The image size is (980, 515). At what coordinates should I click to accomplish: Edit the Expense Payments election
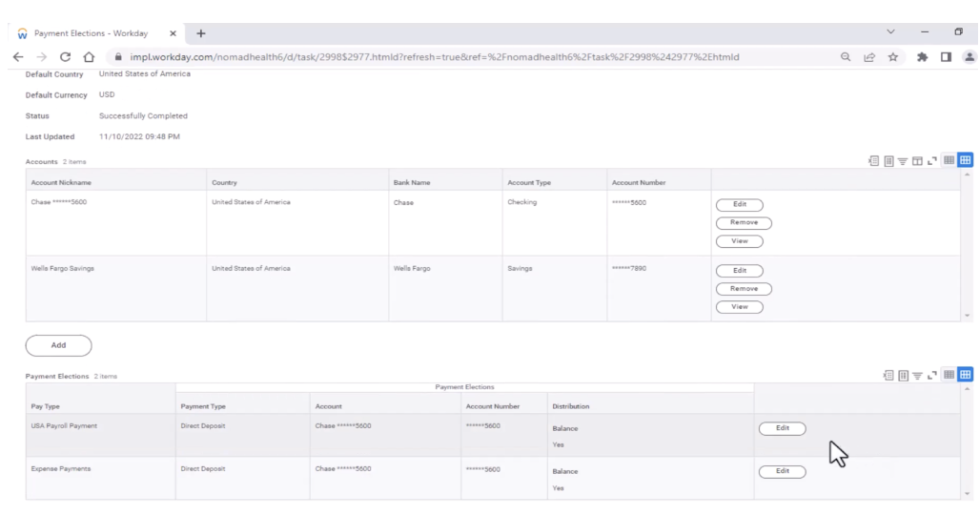tap(783, 471)
